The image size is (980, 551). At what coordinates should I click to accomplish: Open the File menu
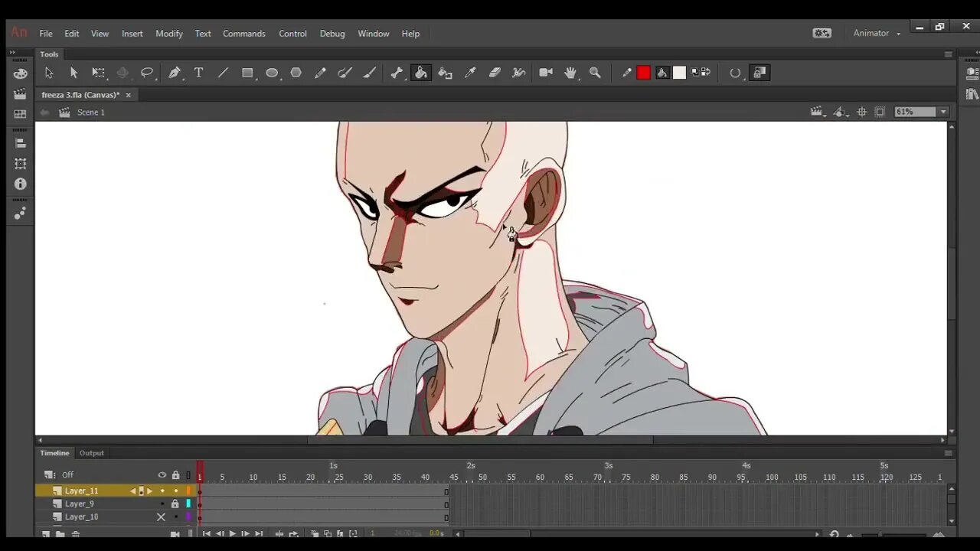46,34
